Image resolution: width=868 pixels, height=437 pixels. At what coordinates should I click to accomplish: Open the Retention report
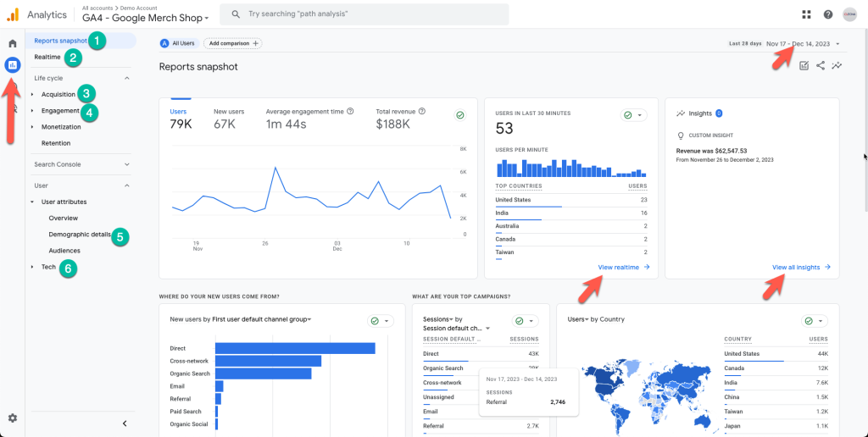tap(56, 143)
